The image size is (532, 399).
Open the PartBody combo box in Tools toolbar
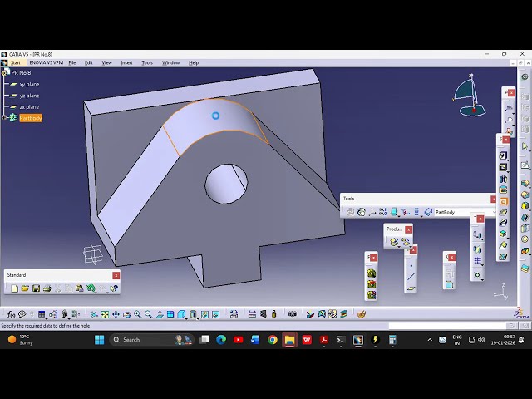click(x=465, y=213)
